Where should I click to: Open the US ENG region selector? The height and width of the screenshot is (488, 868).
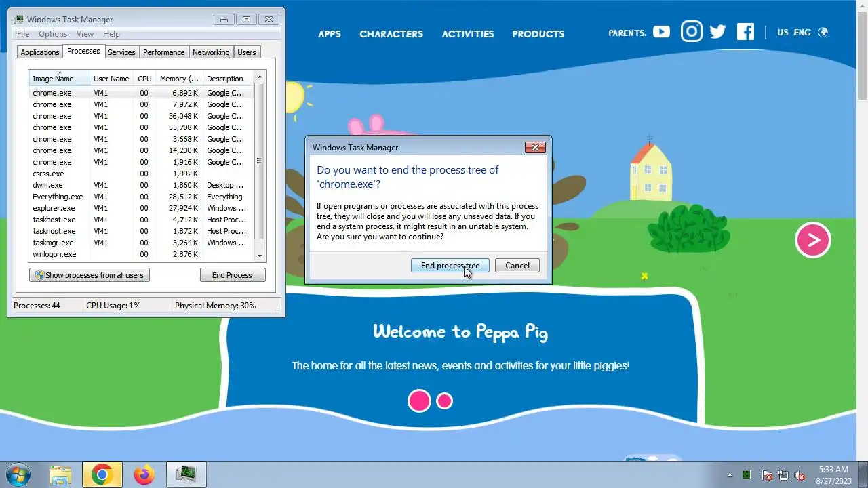pyautogui.click(x=794, y=33)
